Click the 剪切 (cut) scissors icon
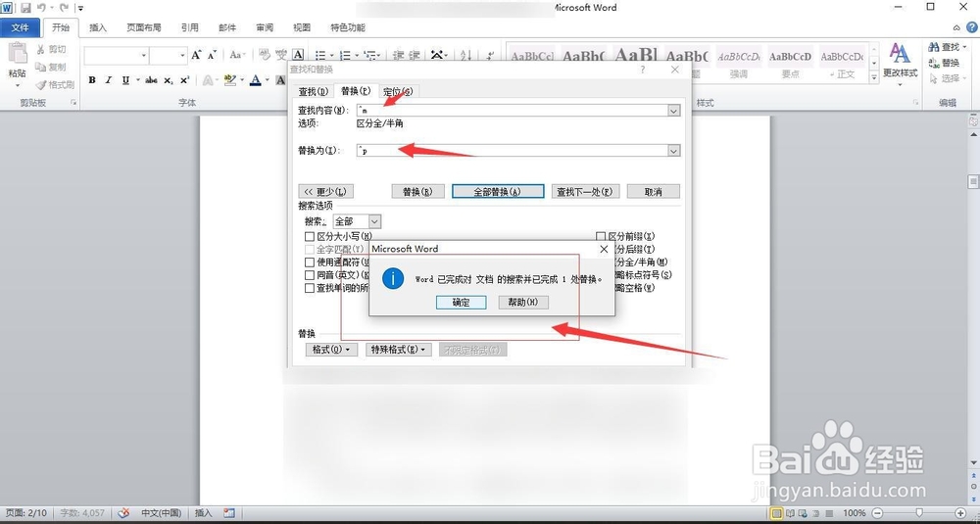 pos(40,49)
